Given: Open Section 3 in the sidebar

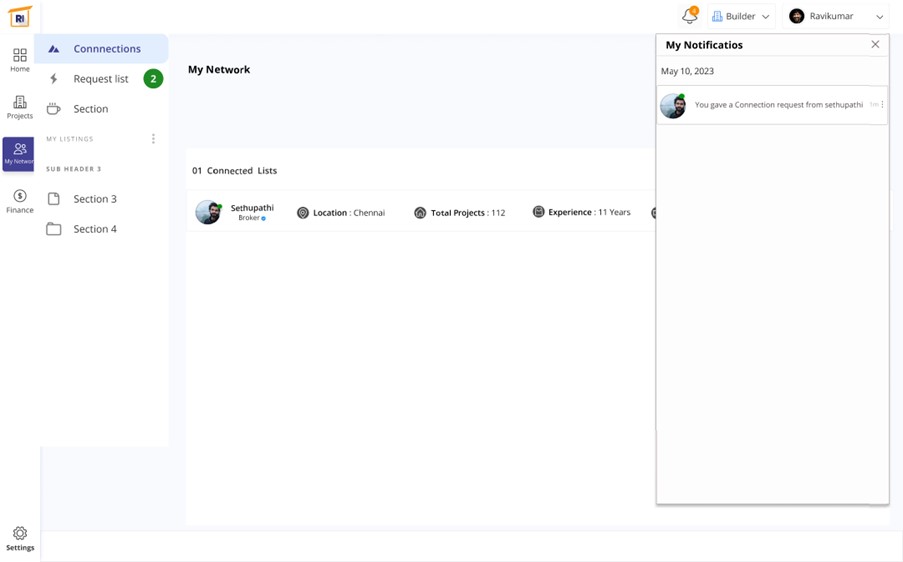Looking at the screenshot, I should 94,199.
